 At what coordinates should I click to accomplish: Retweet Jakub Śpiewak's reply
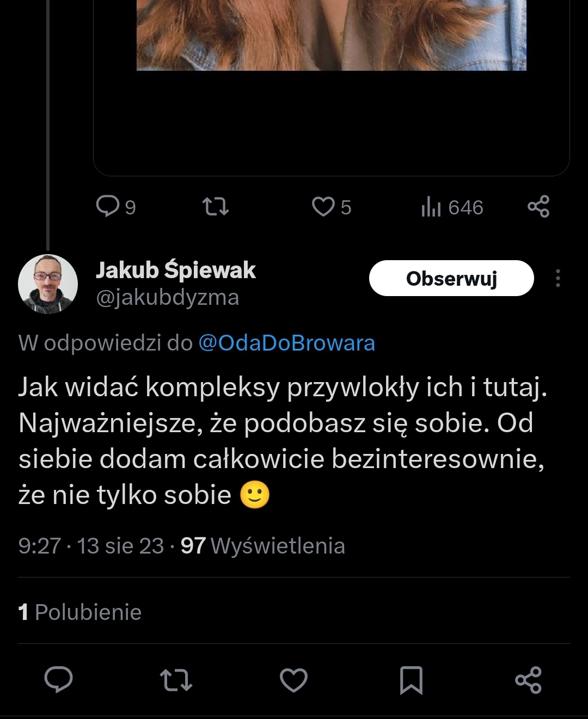(x=176, y=680)
